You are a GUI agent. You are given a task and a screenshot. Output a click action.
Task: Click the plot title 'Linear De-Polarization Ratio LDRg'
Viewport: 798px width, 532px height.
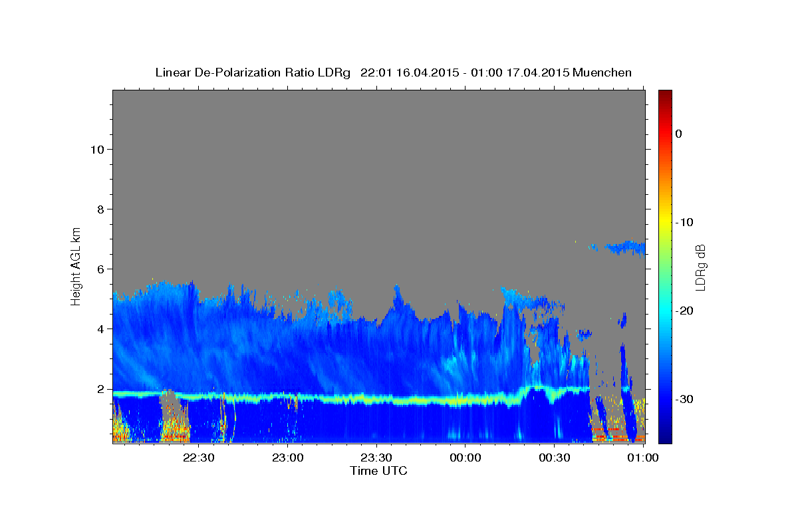pyautogui.click(x=253, y=72)
